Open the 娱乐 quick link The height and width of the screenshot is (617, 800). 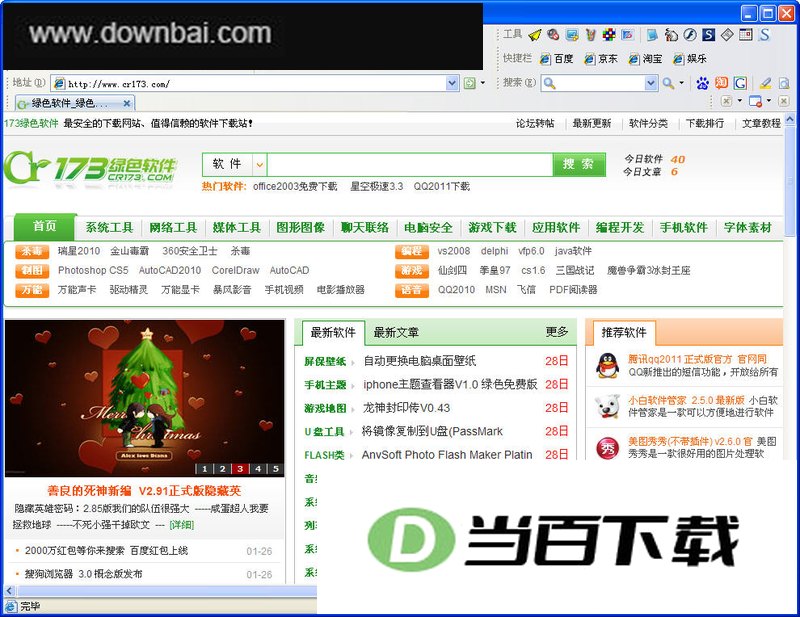click(690, 59)
